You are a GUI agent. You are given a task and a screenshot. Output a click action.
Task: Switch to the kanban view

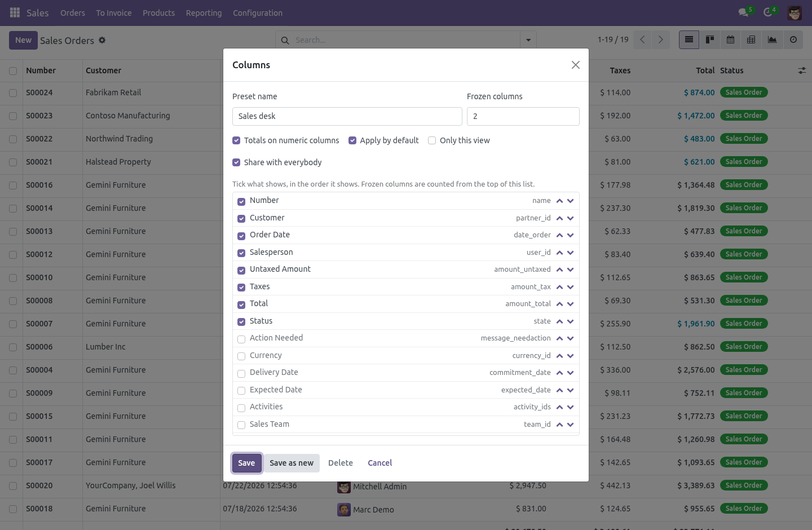pos(710,39)
